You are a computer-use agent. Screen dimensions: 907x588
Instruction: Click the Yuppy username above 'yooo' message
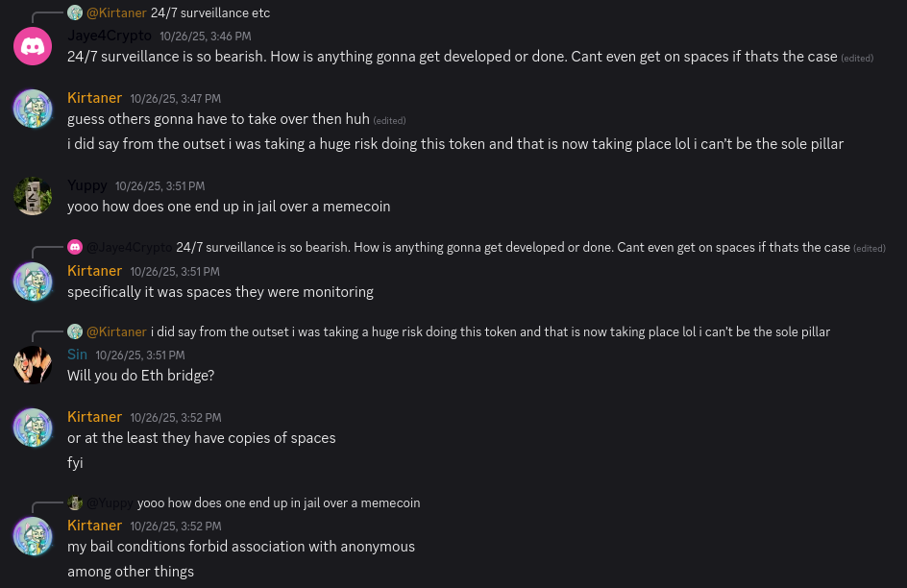[87, 185]
